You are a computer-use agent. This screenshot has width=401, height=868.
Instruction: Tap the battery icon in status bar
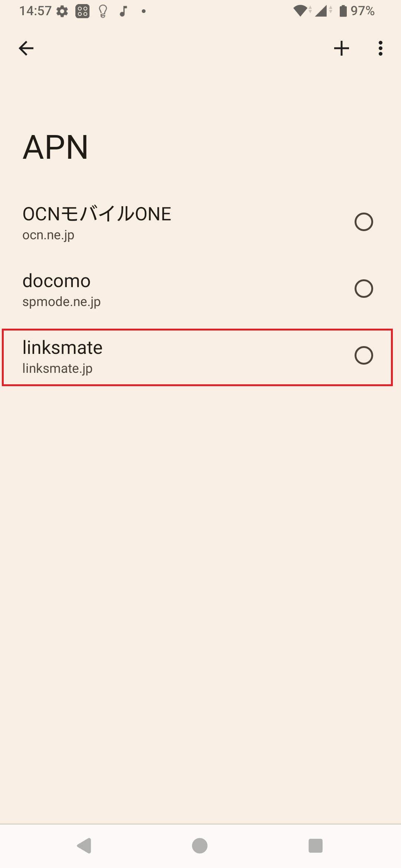(x=343, y=11)
